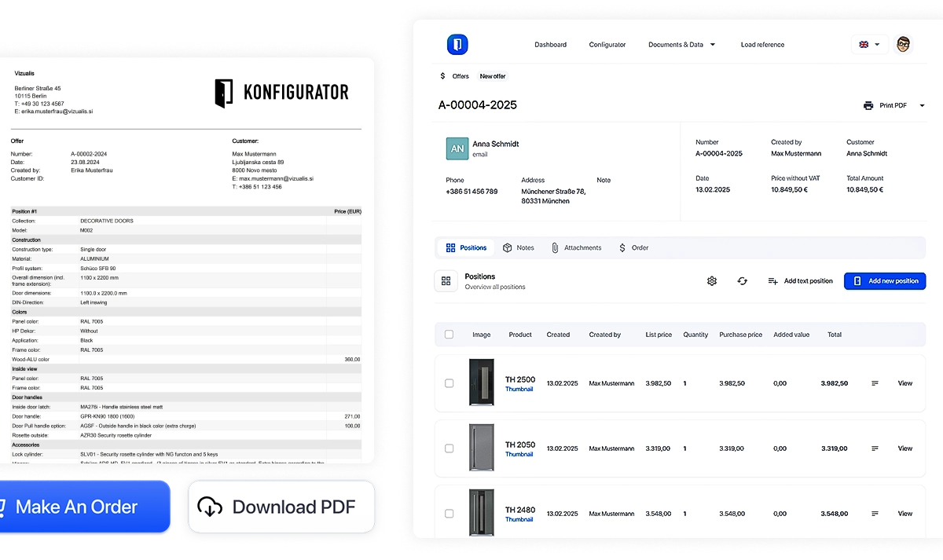Expand the Documents & Data menu

click(681, 45)
